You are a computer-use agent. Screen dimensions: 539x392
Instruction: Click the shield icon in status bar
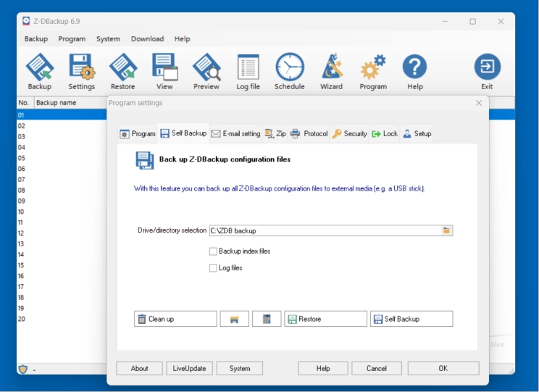22,370
